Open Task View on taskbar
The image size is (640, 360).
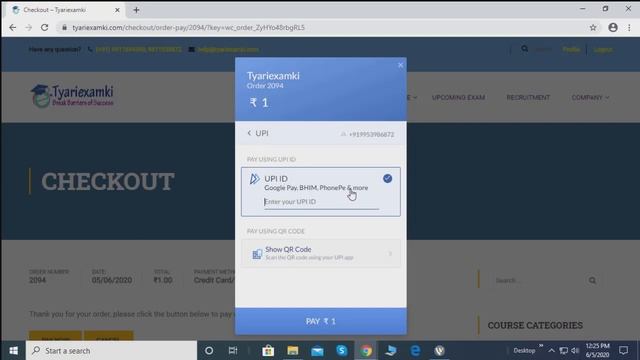pos(233,351)
